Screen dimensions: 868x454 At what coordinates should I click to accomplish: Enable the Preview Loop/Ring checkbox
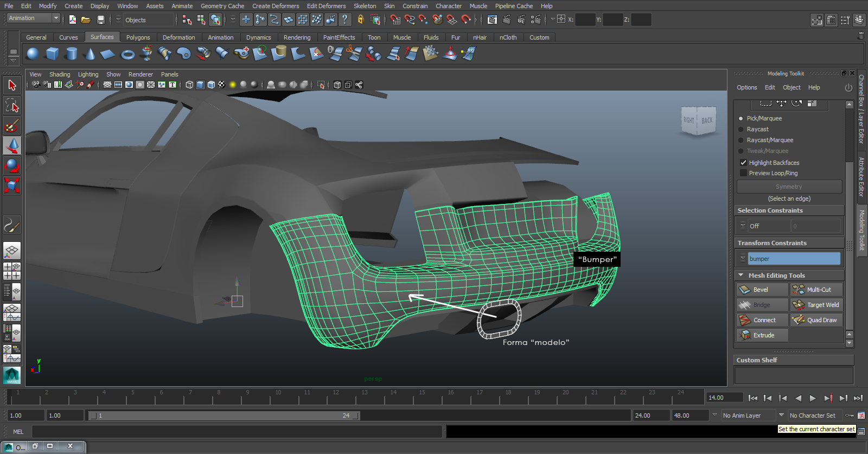[x=743, y=173]
